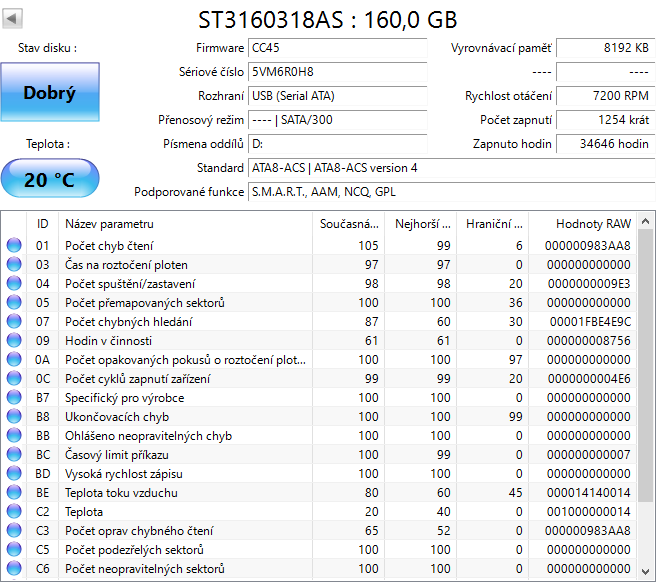Click the Název parametru column header
The height and width of the screenshot is (585, 662).
pos(185,224)
